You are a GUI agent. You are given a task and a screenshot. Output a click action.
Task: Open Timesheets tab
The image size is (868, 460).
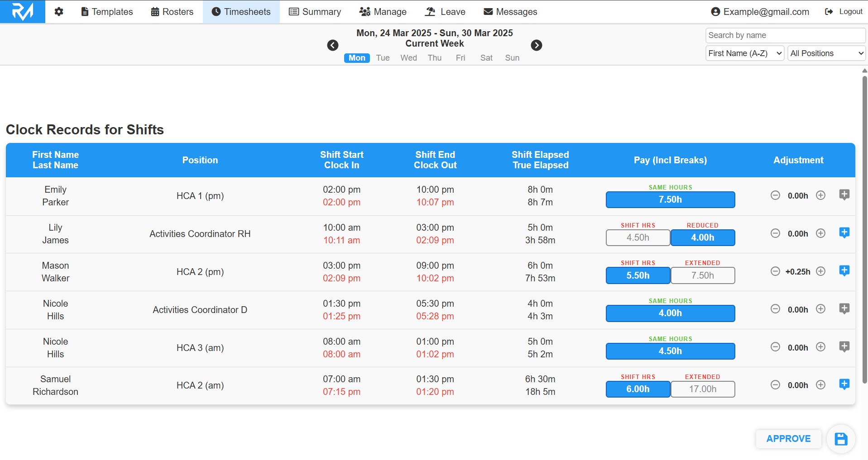pyautogui.click(x=241, y=12)
